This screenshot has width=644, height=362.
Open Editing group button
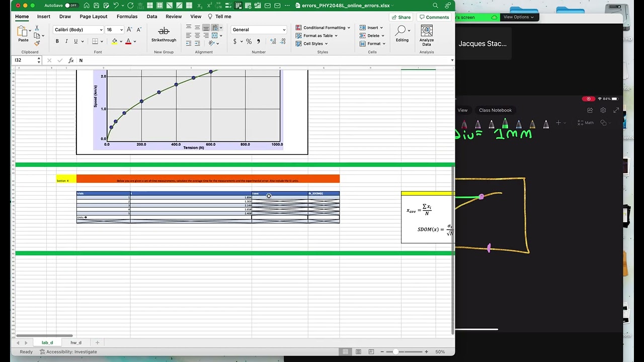402,34
